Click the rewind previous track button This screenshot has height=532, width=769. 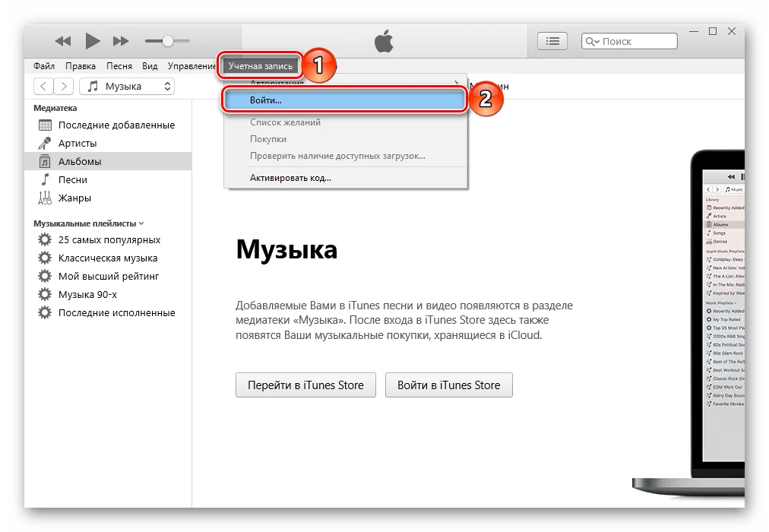pos(63,41)
